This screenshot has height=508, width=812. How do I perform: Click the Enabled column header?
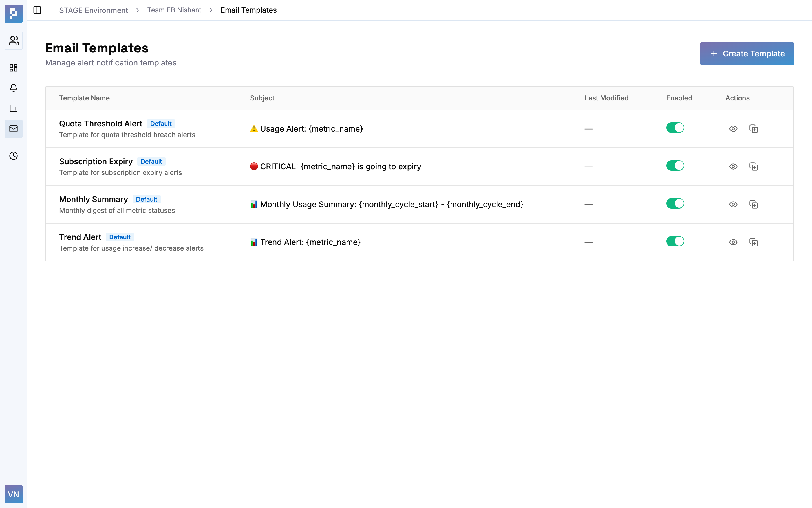679,98
